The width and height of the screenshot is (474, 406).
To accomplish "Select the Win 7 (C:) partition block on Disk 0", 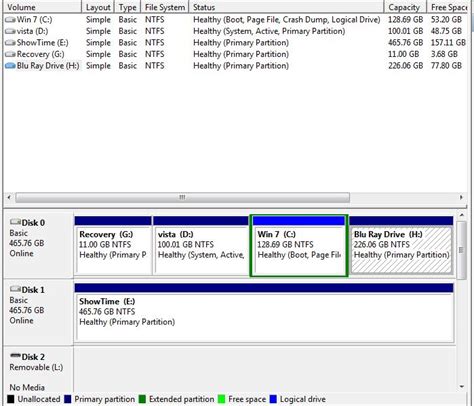I will [299, 246].
